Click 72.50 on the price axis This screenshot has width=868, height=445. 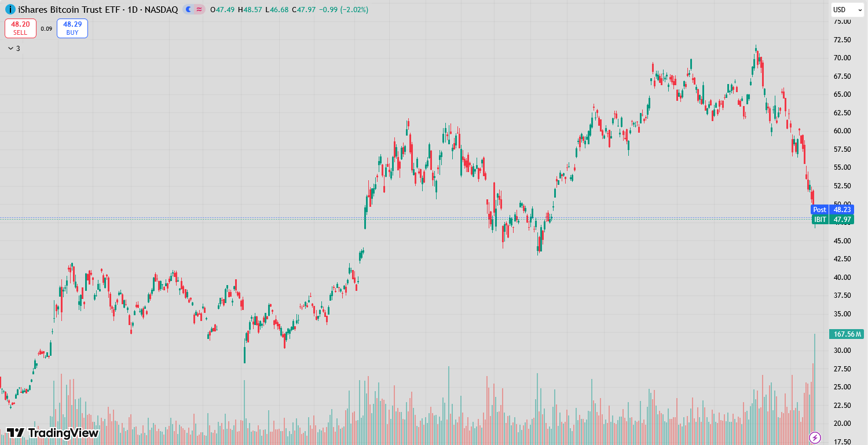click(842, 40)
